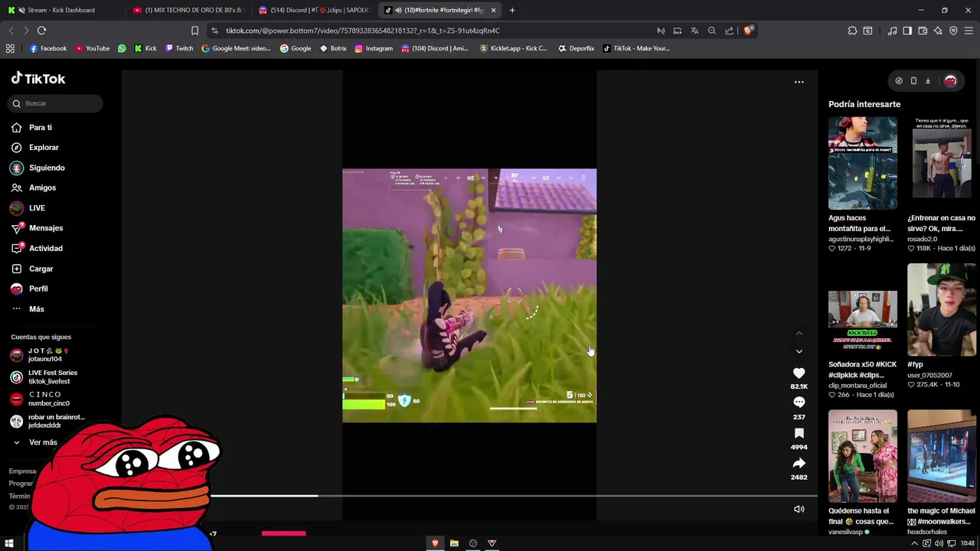Open followed account number_cinc0
The height and width of the screenshot is (551, 980).
pyautogui.click(x=40, y=399)
